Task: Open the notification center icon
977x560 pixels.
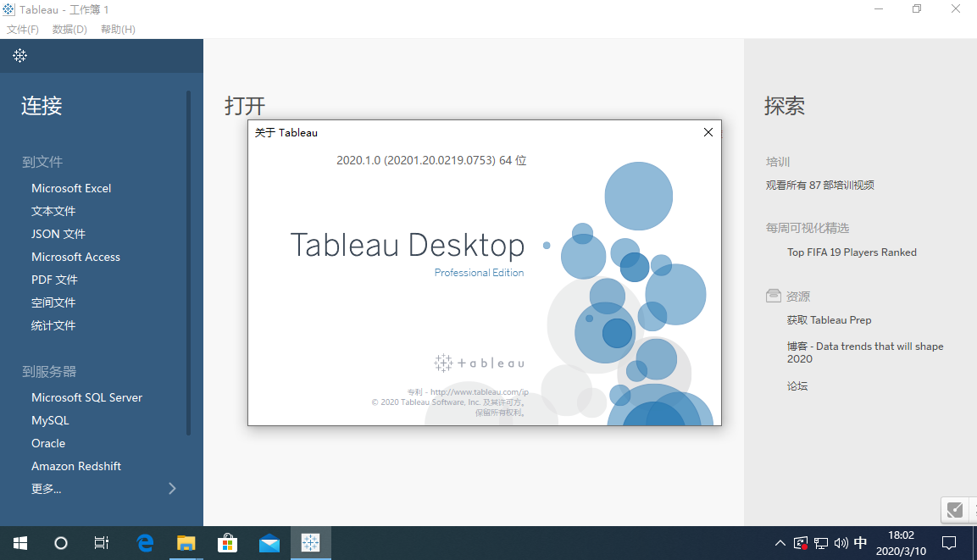Action: (x=948, y=543)
